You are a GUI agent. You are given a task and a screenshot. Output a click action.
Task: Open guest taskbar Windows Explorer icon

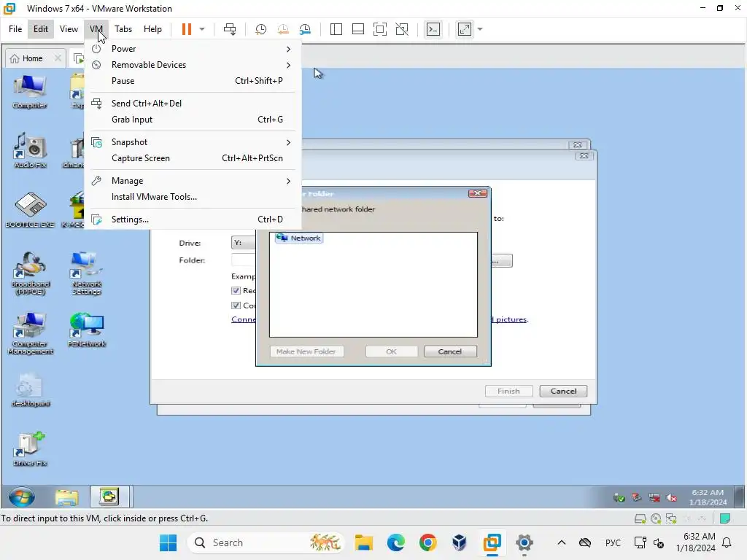[66, 497]
